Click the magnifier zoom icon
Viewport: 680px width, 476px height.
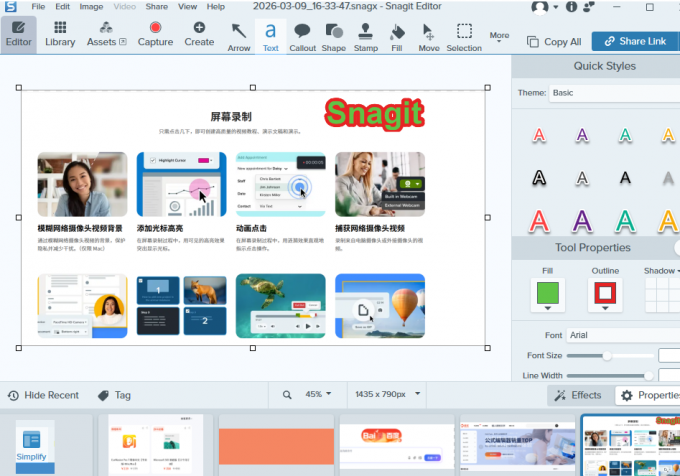pyautogui.click(x=287, y=395)
